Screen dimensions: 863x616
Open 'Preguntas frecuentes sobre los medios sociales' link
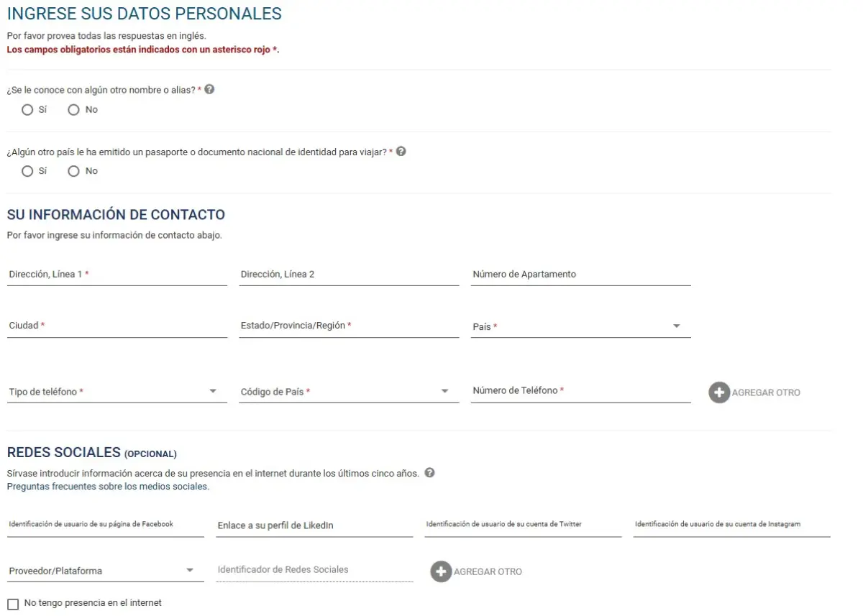[x=108, y=487]
